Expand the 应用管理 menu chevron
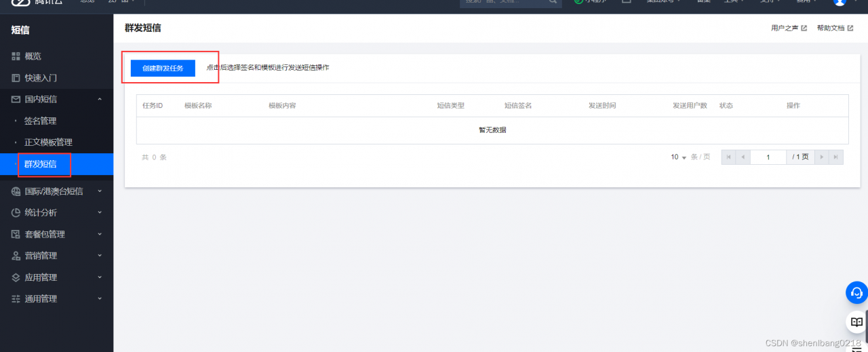 click(100, 277)
